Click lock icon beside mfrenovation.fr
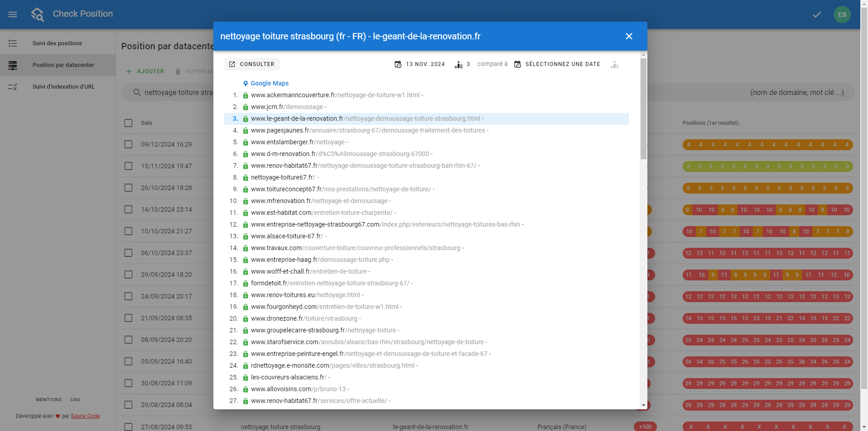The image size is (868, 431). click(245, 201)
